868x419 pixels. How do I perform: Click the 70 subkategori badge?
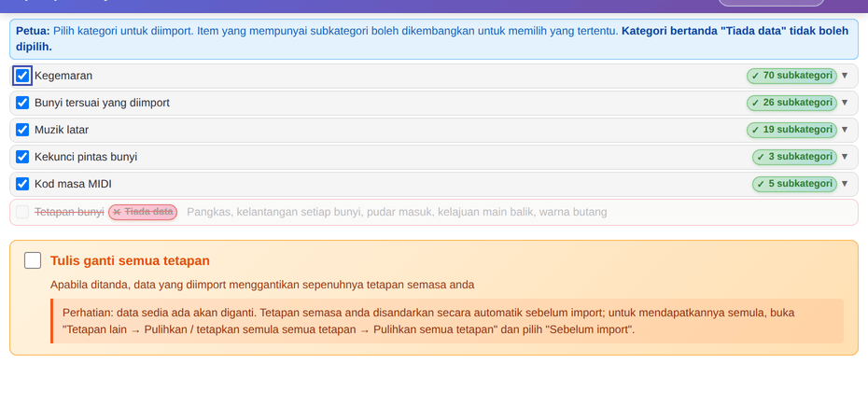coord(791,76)
